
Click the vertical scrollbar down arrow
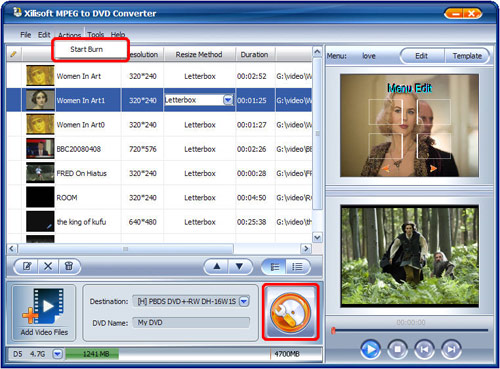(x=317, y=237)
